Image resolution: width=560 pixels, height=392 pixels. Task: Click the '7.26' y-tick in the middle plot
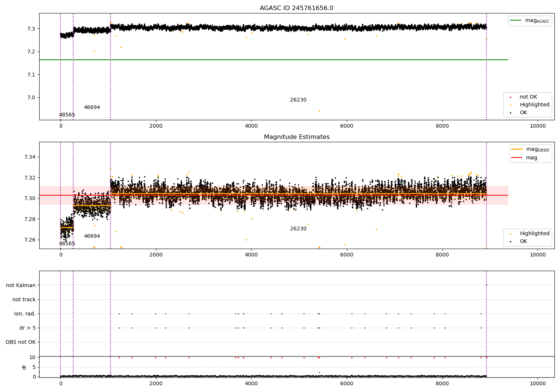coord(30,240)
